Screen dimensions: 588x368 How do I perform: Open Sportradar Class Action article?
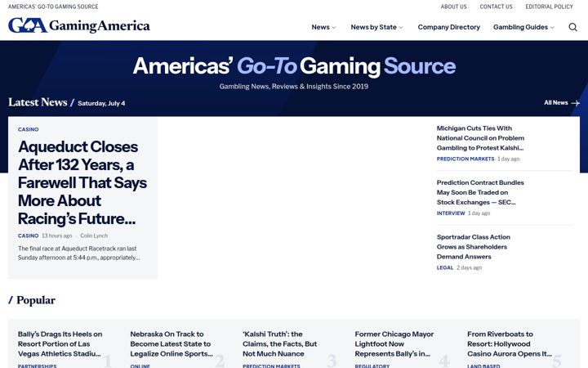point(473,247)
